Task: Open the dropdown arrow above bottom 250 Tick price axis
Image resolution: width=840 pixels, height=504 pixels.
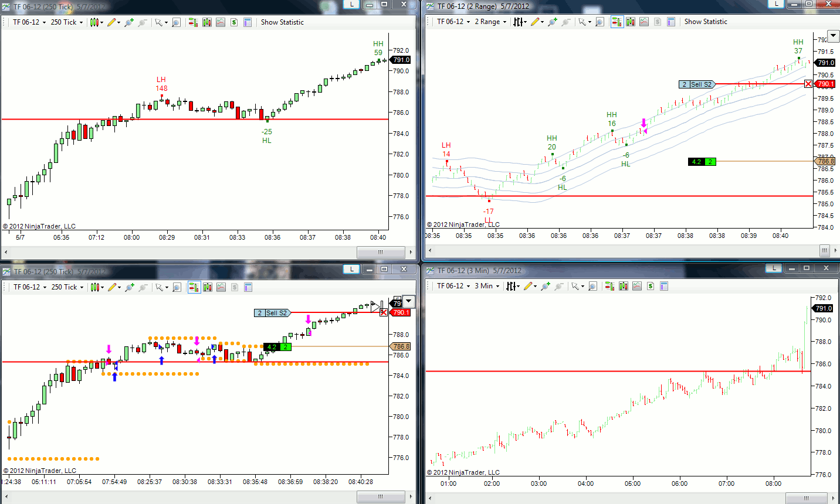Action: pyautogui.click(x=409, y=302)
